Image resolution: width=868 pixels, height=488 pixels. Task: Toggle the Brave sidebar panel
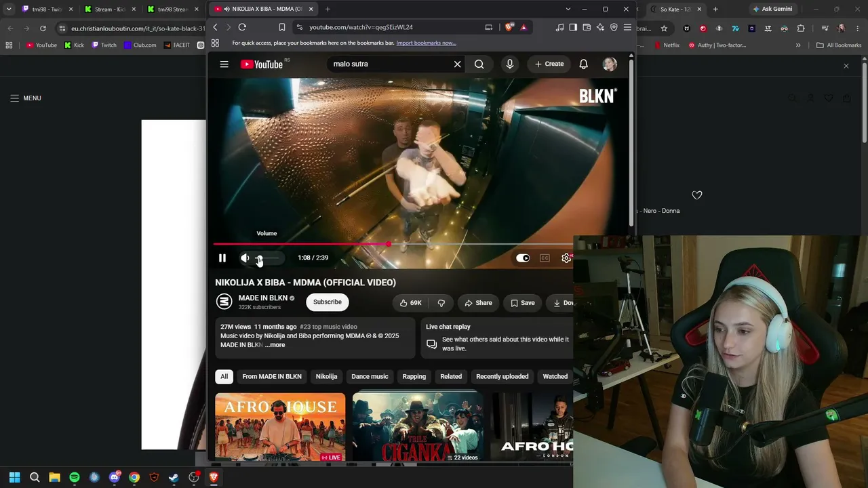pos(573,27)
